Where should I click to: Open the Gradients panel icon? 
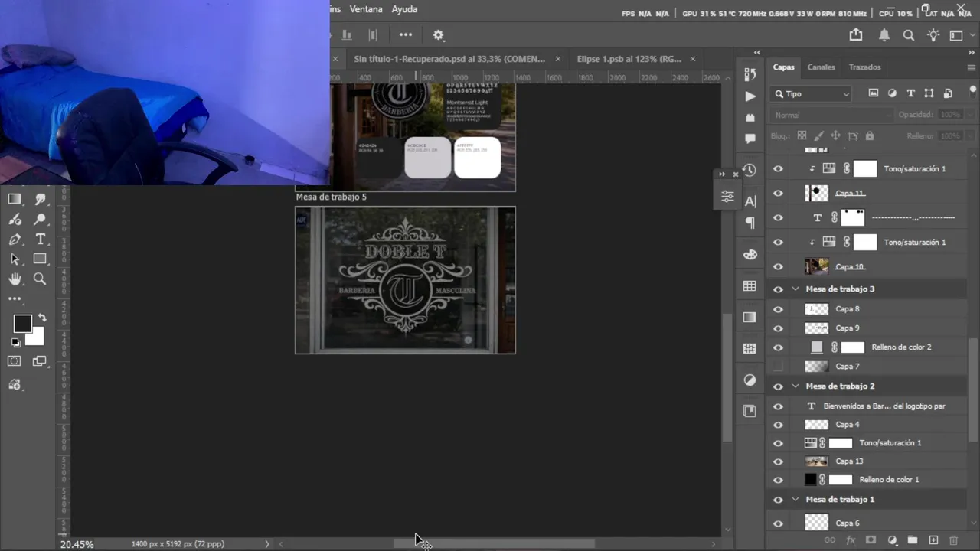(750, 317)
